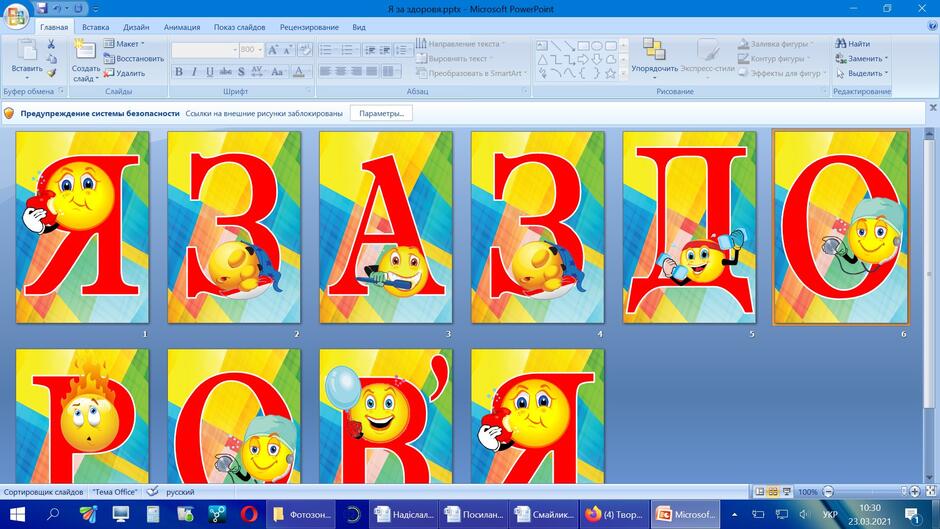This screenshot has height=529, width=940.
Task: Click the Paste clipboard icon
Action: tap(27, 50)
